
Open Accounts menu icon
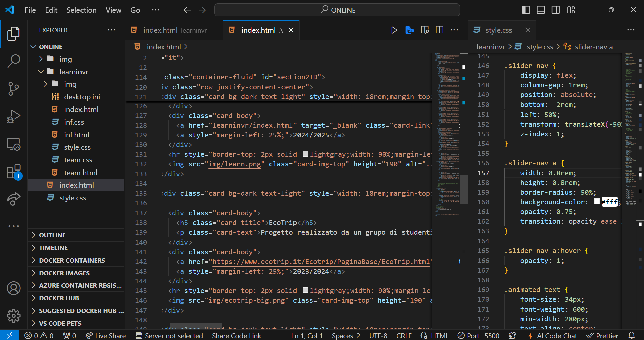[13, 288]
